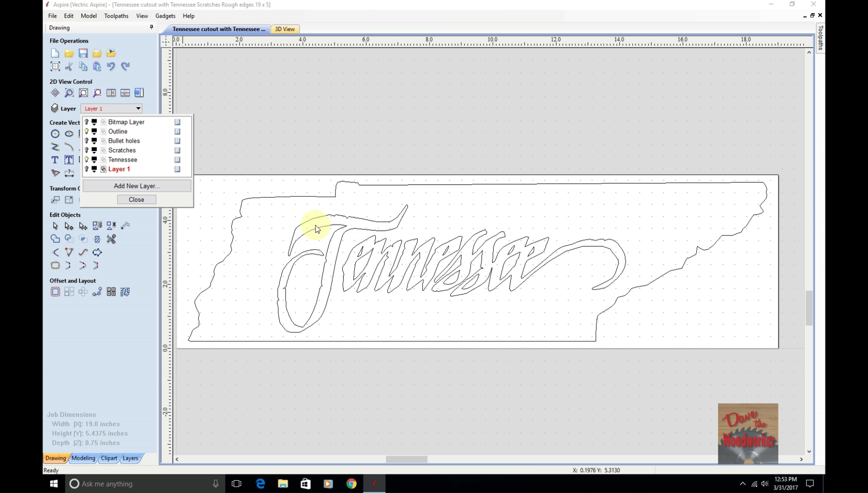Viewport: 868px width, 493px height.
Task: Open color dropdown for Layer 1
Action: coord(94,169)
